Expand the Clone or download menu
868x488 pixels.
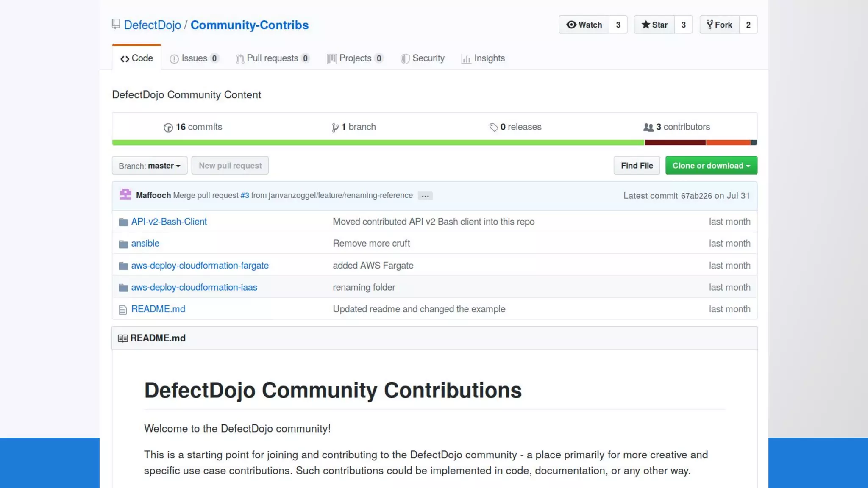711,166
